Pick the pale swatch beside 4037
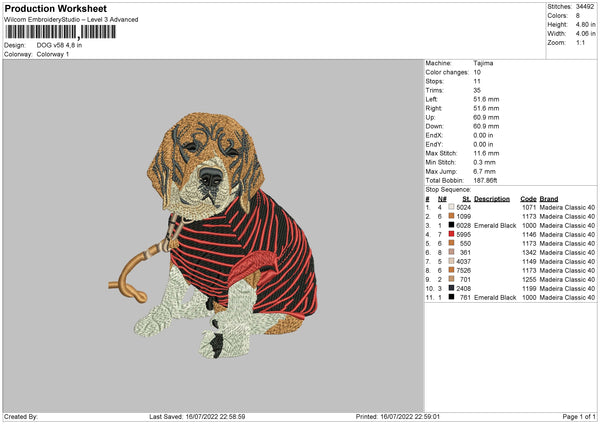600x424 pixels. pos(451,261)
